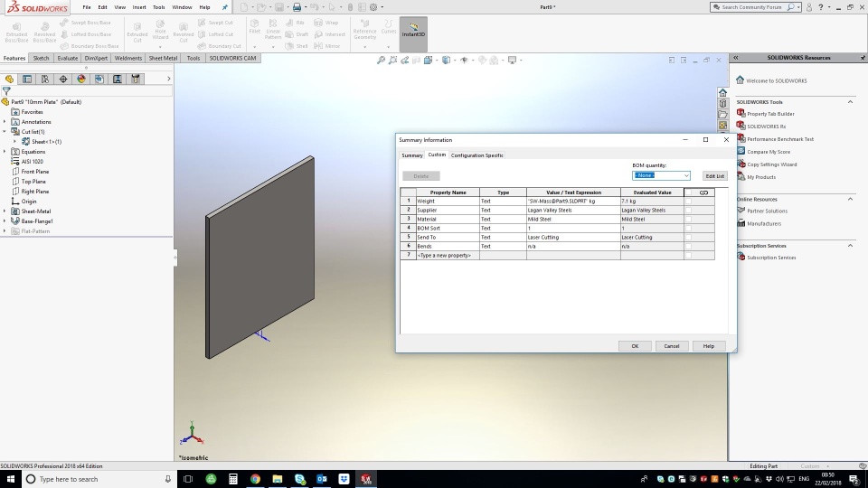Collapse the SOLIDWORKS Tools section
The width and height of the screenshot is (868, 488).
tap(850, 102)
